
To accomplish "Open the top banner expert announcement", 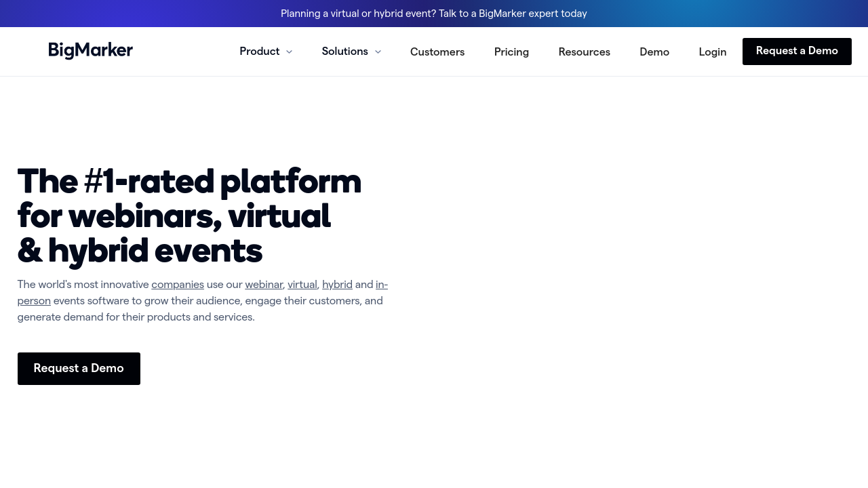I will (x=434, y=14).
